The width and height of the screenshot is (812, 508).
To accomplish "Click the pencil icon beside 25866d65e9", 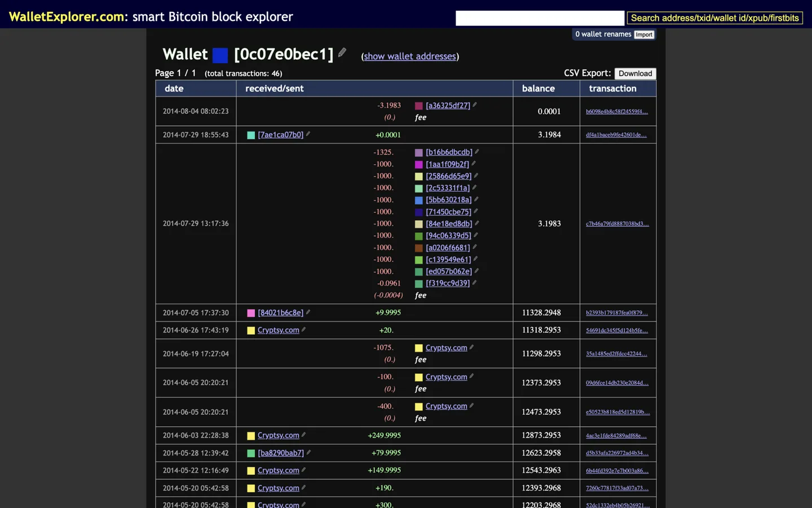I will point(476,175).
